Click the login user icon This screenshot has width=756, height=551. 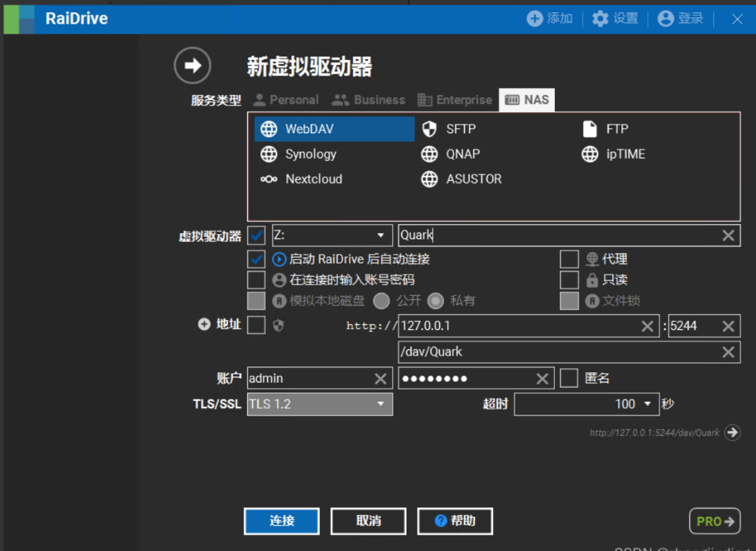665,19
